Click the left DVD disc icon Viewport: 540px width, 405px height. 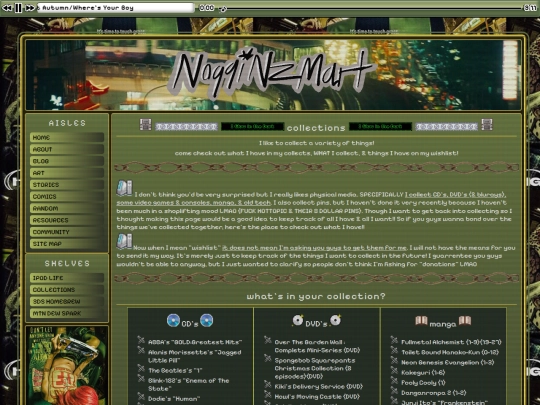click(298, 320)
